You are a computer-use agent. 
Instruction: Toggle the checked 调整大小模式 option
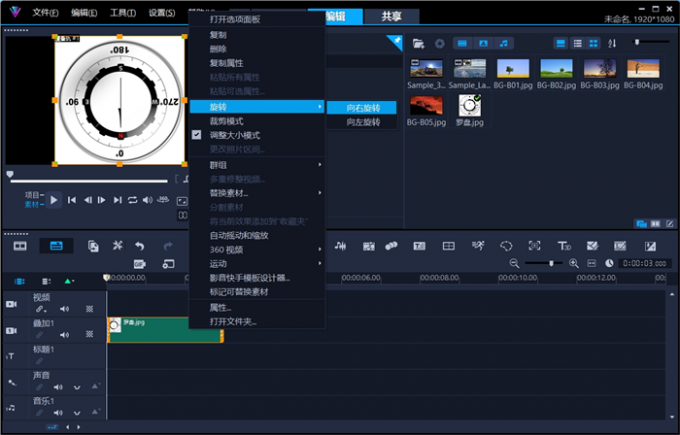coord(258,135)
